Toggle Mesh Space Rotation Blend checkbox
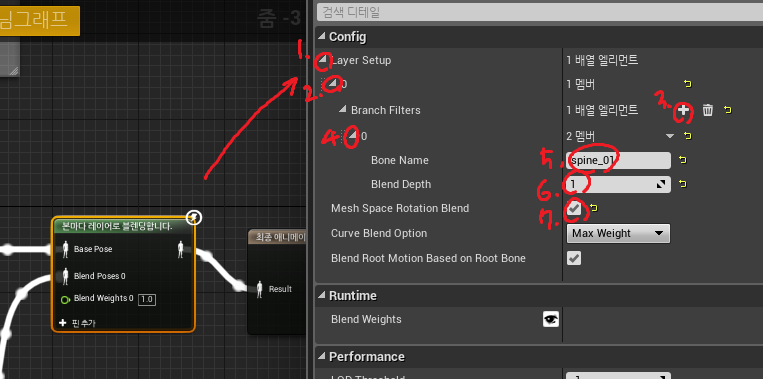Screen dimensions: 763x379 [574, 209]
